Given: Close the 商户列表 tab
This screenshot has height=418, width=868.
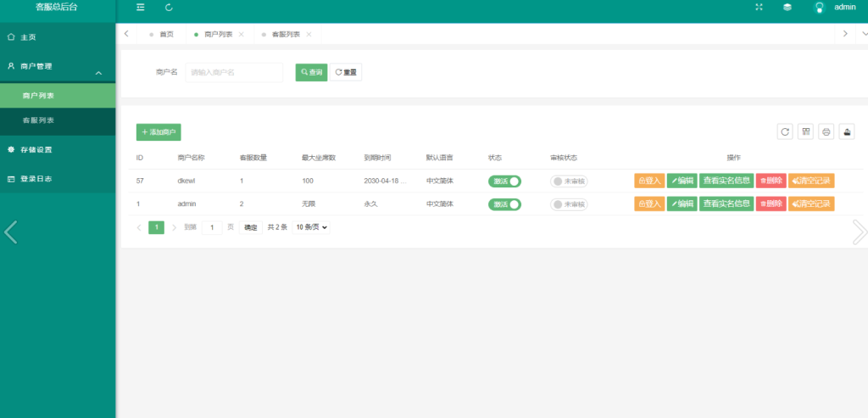Looking at the screenshot, I should coord(241,34).
